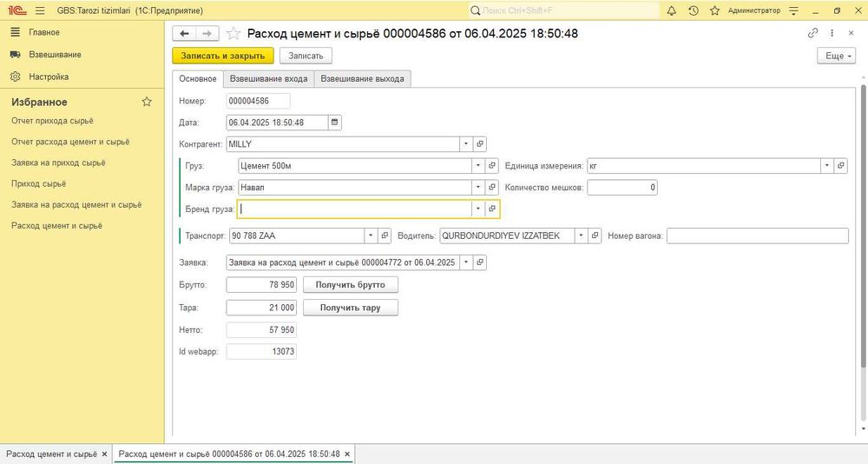Click the Получить тару button
Image resolution: width=868 pixels, height=464 pixels.
(x=351, y=307)
